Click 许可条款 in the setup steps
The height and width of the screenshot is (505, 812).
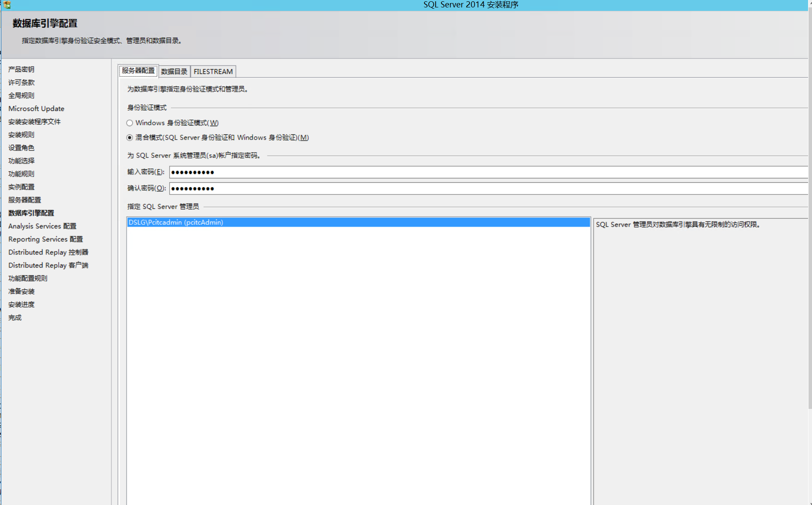click(x=21, y=82)
